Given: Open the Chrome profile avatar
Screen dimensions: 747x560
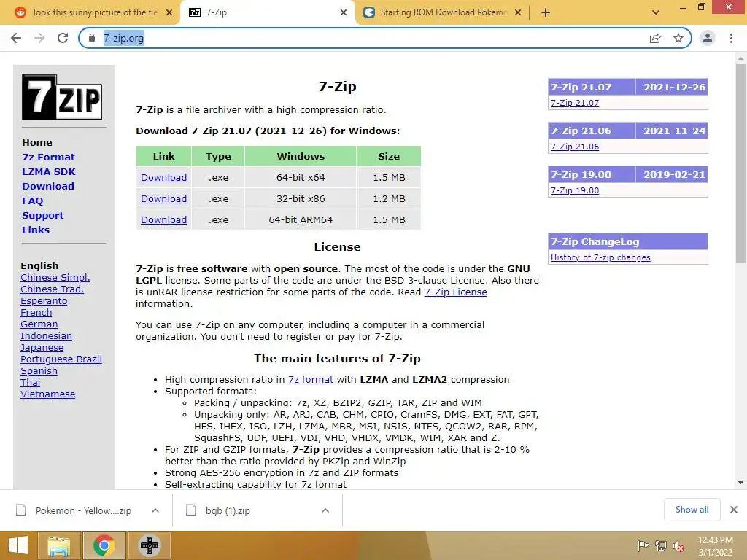Looking at the screenshot, I should (x=708, y=38).
